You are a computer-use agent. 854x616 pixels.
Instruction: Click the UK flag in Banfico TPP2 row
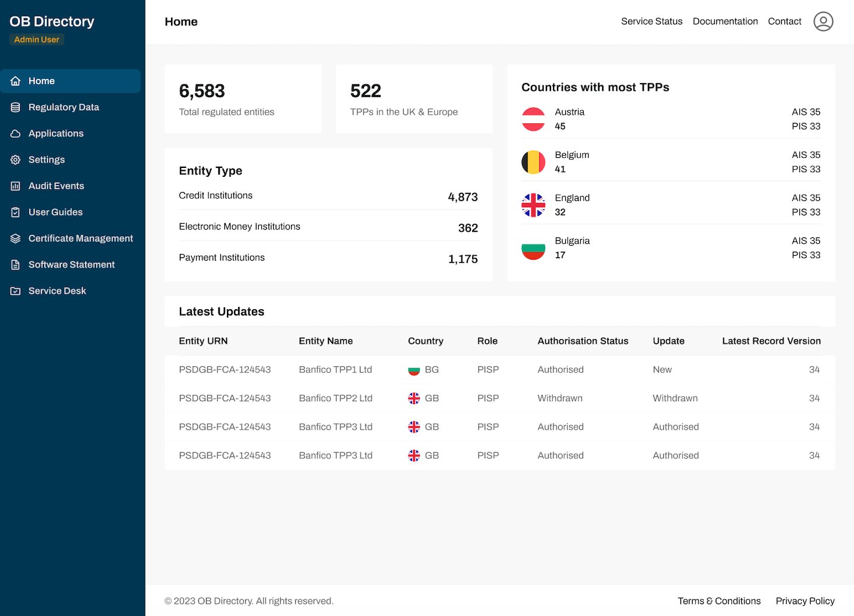[x=414, y=398]
